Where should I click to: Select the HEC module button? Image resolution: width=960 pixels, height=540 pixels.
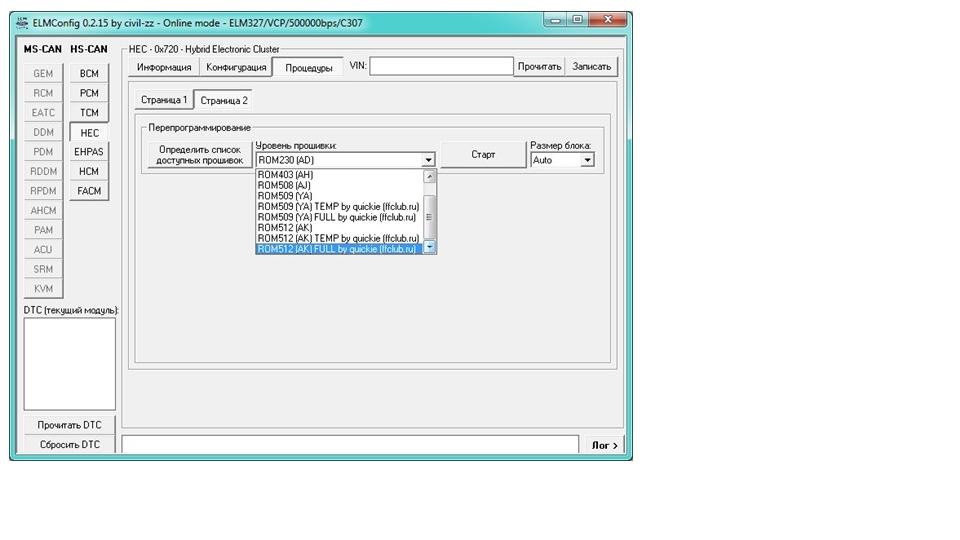[x=89, y=133]
